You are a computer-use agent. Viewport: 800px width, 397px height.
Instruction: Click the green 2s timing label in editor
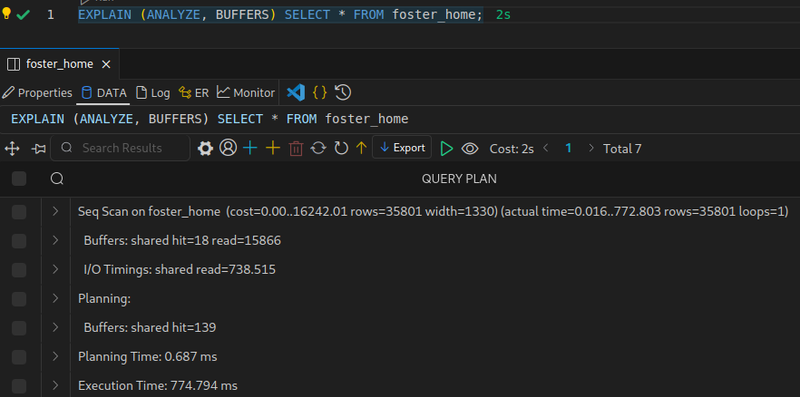[503, 15]
